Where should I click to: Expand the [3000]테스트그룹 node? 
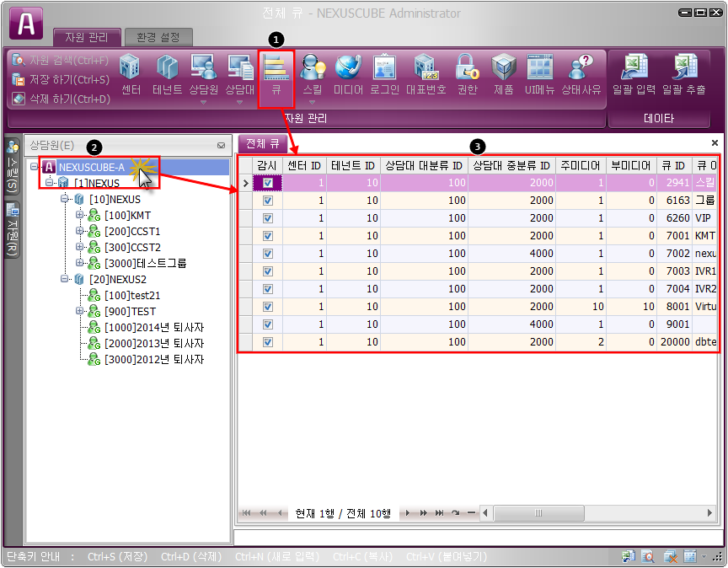80,262
